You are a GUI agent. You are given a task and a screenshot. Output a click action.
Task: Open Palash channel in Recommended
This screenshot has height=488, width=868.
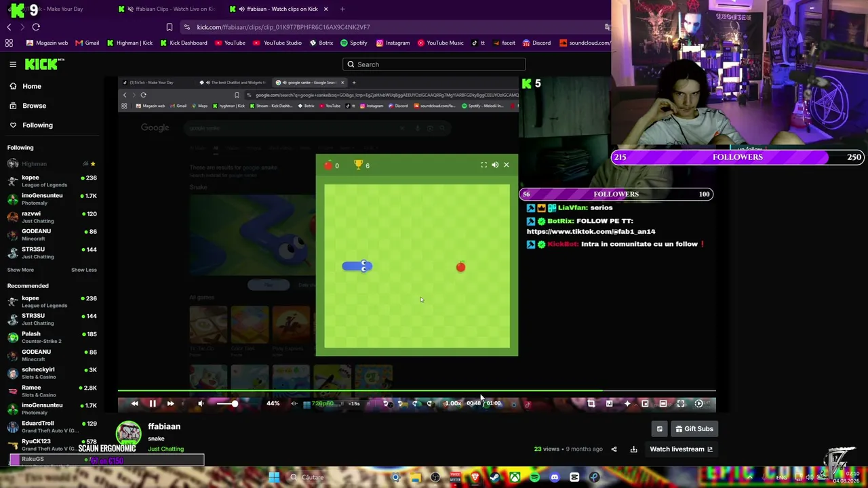click(52, 337)
